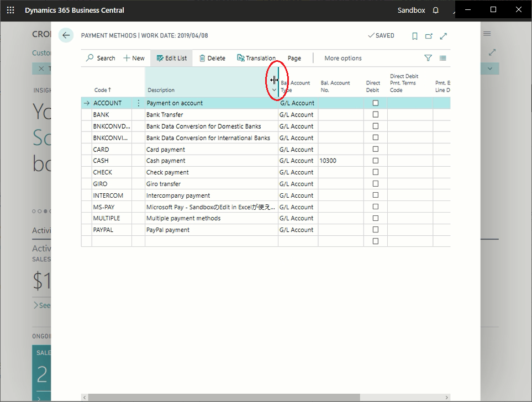
Task: Click the 10300 Bal. Account No. cell
Action: click(x=341, y=161)
